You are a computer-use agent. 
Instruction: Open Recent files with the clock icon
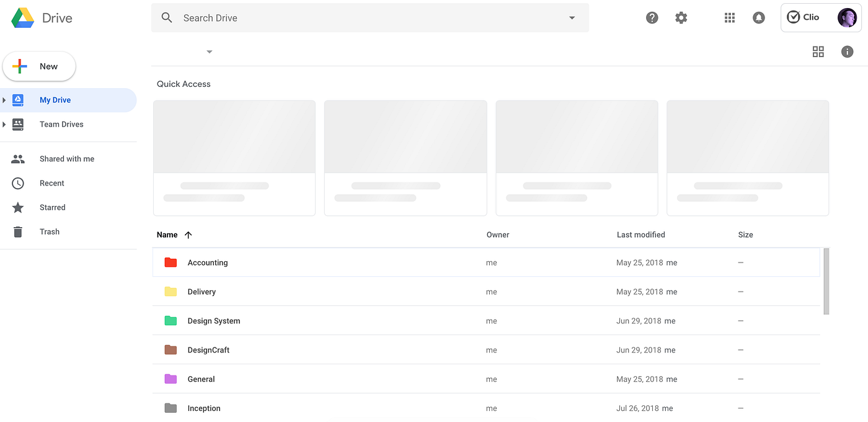tap(52, 183)
